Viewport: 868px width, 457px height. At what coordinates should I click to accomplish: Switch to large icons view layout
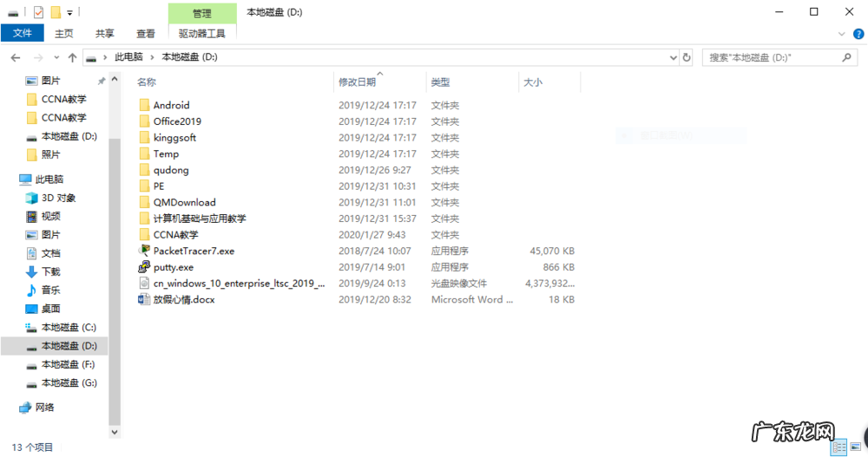856,447
